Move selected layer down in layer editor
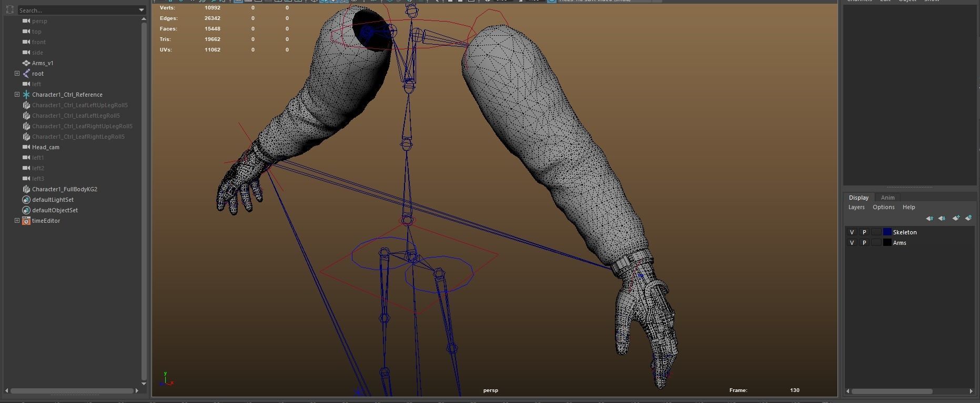This screenshot has width=980, height=403. point(942,218)
